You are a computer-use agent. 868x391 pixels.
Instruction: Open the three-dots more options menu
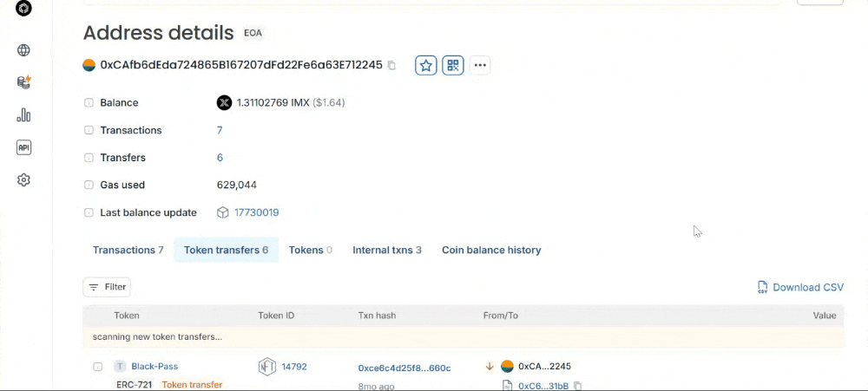click(480, 65)
